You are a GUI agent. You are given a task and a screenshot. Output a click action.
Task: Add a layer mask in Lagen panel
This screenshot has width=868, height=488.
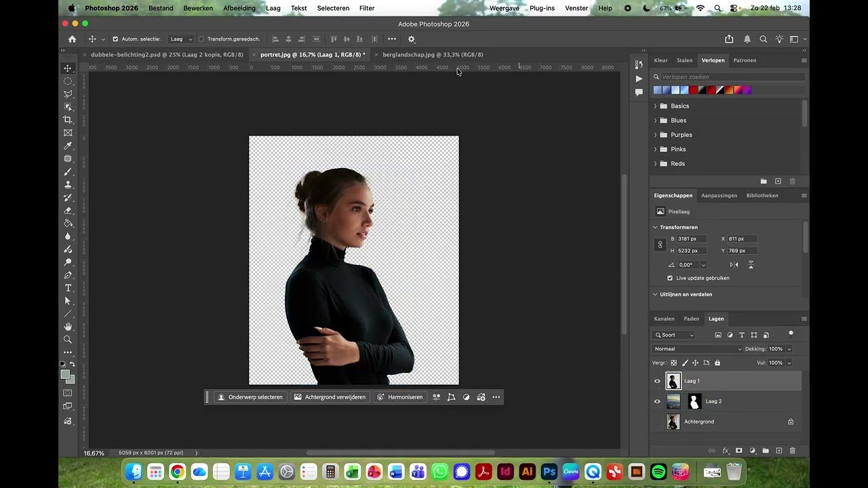(x=739, y=451)
